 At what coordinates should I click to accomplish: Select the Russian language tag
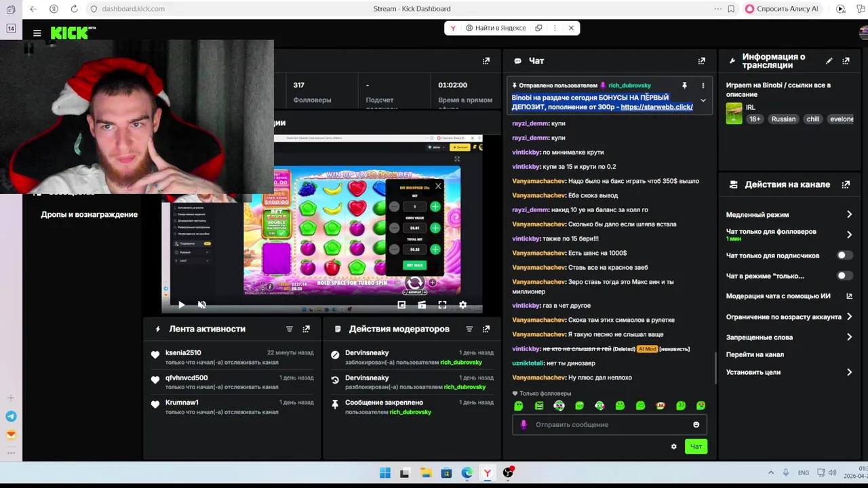click(x=783, y=119)
